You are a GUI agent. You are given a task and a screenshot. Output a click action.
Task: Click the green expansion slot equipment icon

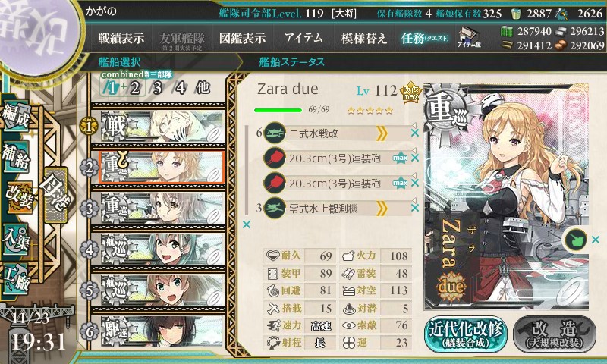[x=576, y=240]
